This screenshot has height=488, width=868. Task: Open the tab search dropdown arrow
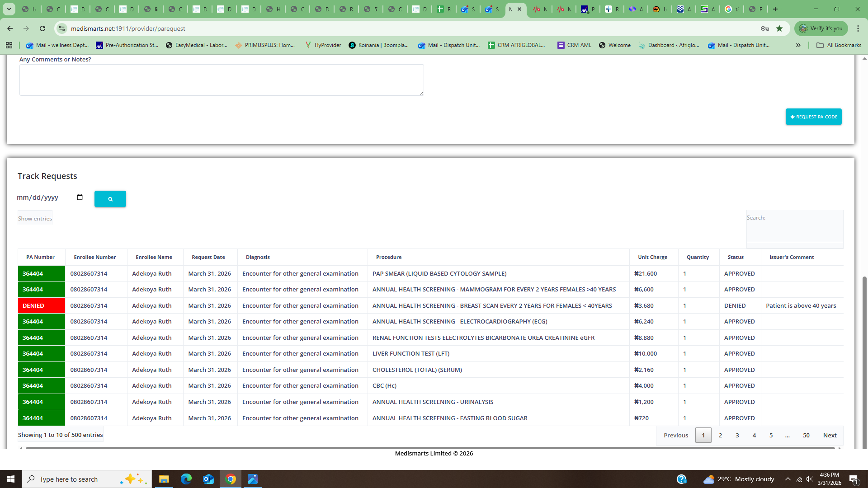click(9, 9)
